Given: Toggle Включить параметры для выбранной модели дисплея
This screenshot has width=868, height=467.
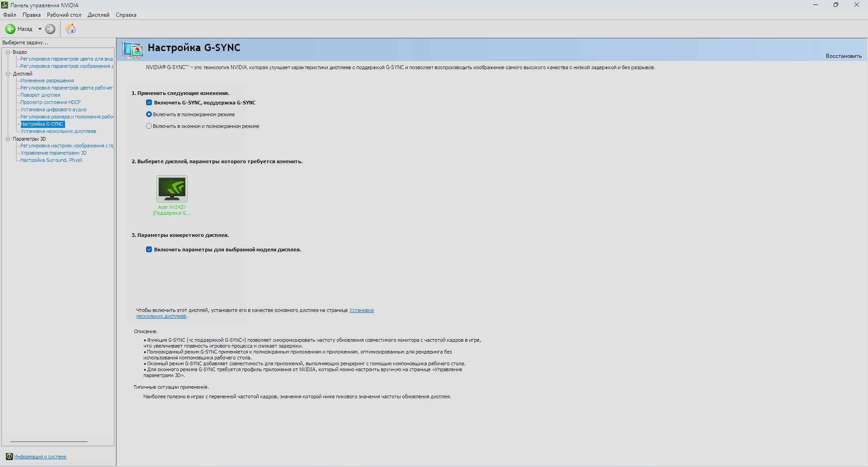Looking at the screenshot, I should 149,250.
